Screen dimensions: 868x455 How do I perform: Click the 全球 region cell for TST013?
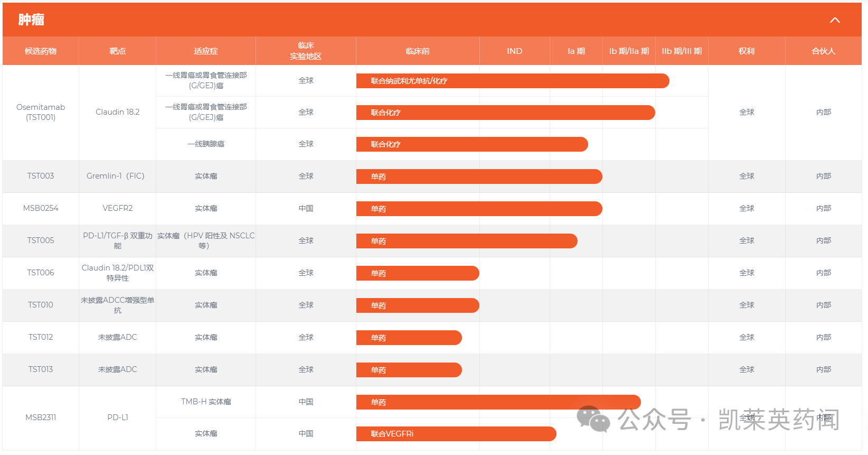[306, 369]
